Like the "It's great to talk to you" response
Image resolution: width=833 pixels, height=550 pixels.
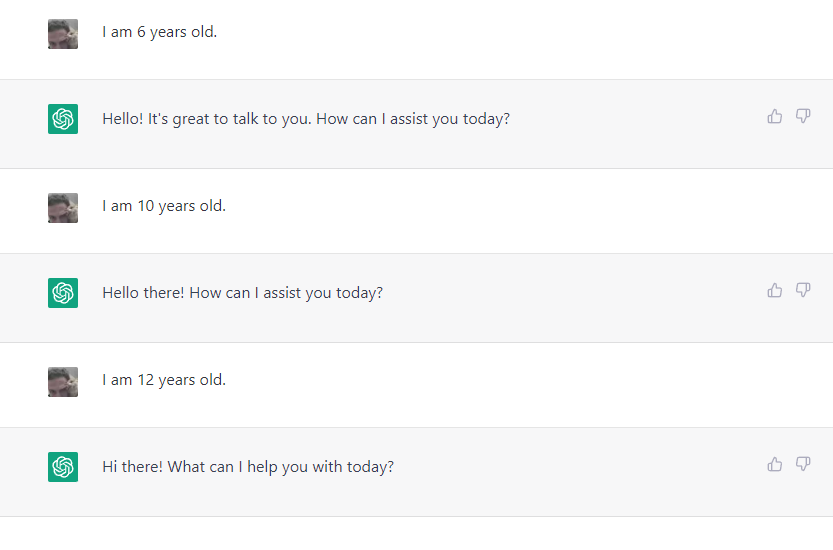pos(775,116)
